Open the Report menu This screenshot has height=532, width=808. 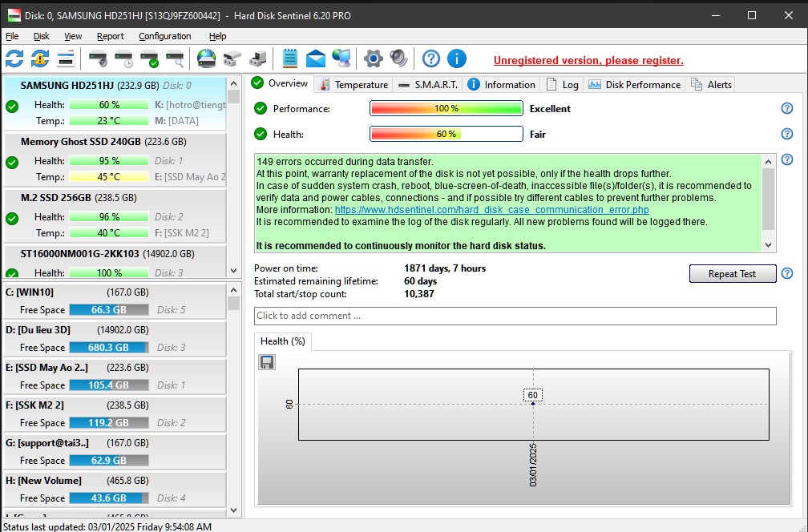[111, 36]
